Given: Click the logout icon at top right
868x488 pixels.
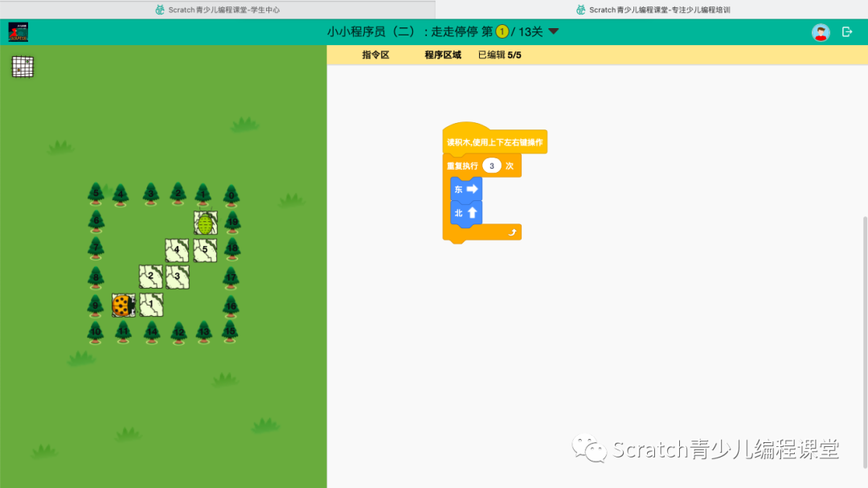Looking at the screenshot, I should pos(848,32).
